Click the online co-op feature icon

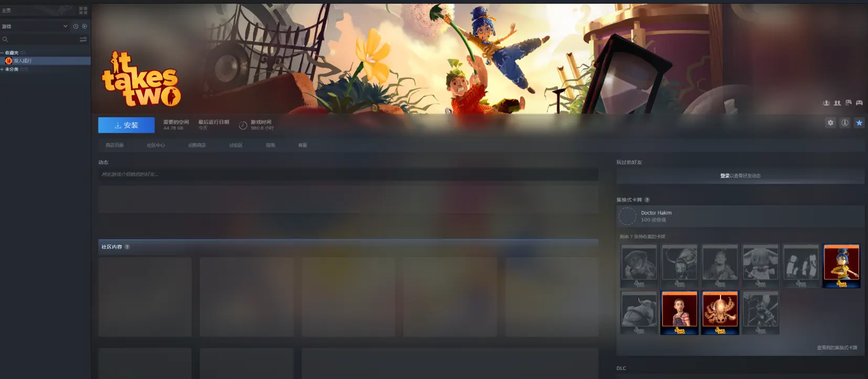pos(826,103)
